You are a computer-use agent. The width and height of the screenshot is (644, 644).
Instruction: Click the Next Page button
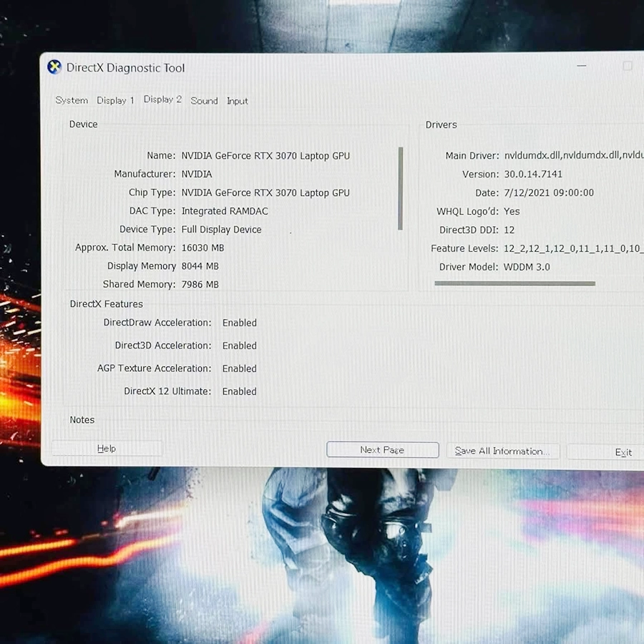(382, 450)
